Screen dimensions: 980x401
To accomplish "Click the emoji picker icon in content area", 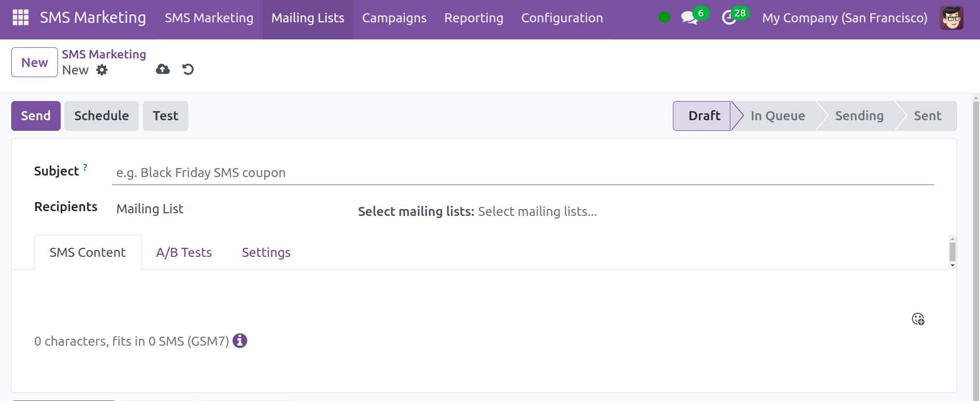I will 918,319.
